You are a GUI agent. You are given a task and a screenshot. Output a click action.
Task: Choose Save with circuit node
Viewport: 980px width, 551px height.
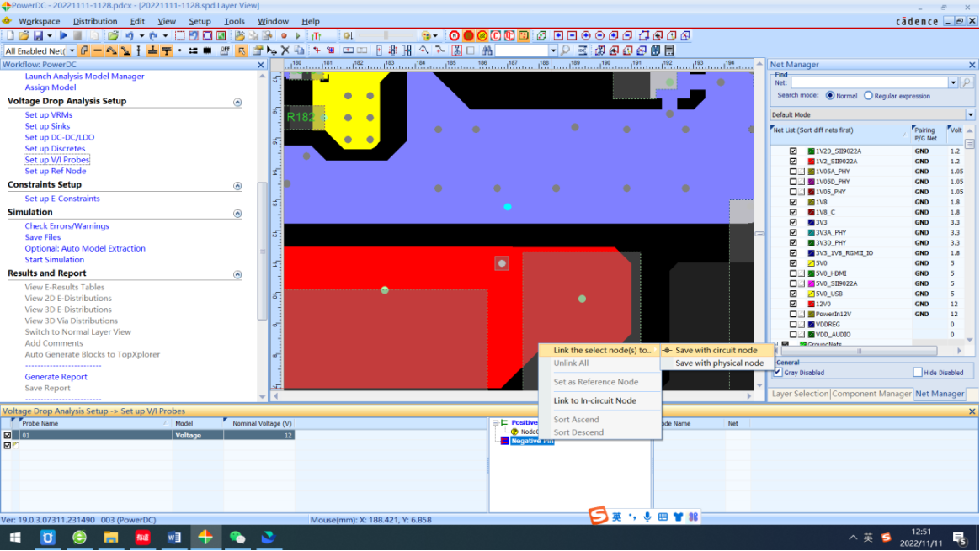[716, 351]
